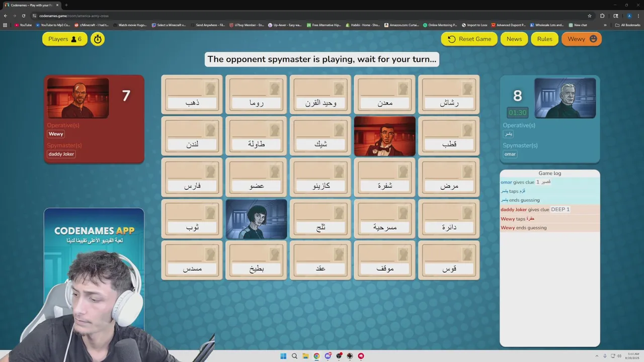Reload the browser page

(x=23, y=16)
